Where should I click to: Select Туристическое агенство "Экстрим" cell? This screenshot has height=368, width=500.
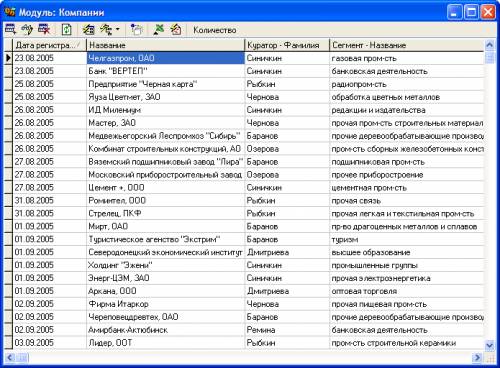coord(166,239)
